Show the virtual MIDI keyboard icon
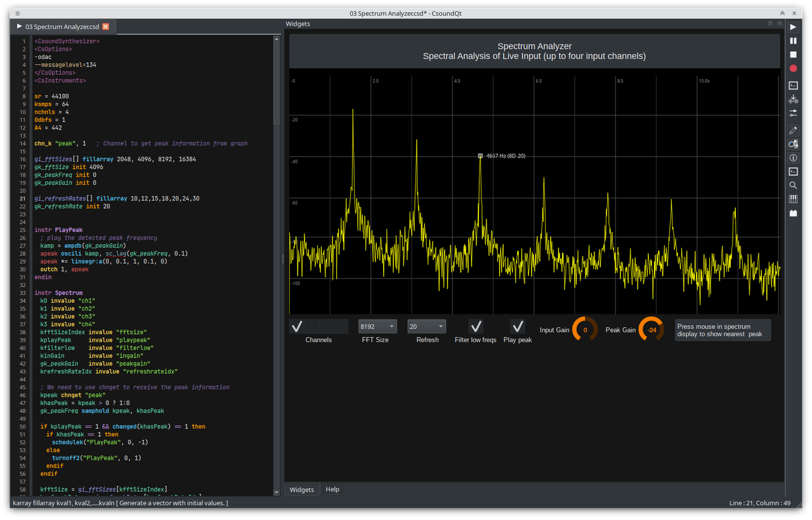 click(793, 199)
